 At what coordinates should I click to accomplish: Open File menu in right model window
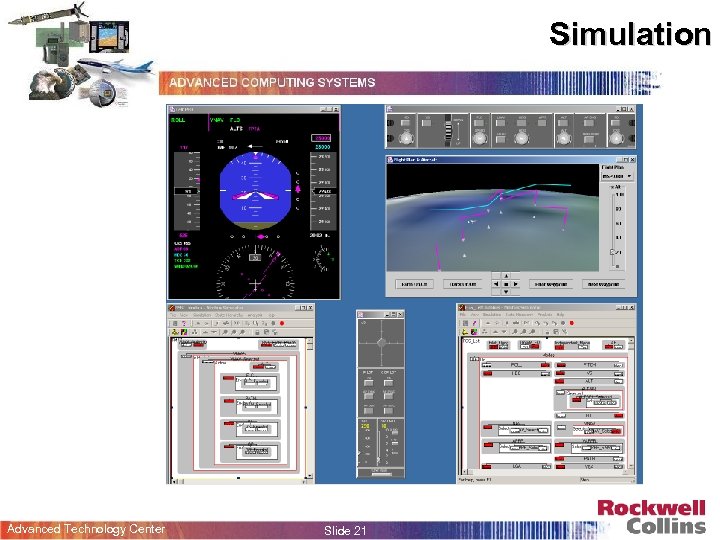point(463,315)
